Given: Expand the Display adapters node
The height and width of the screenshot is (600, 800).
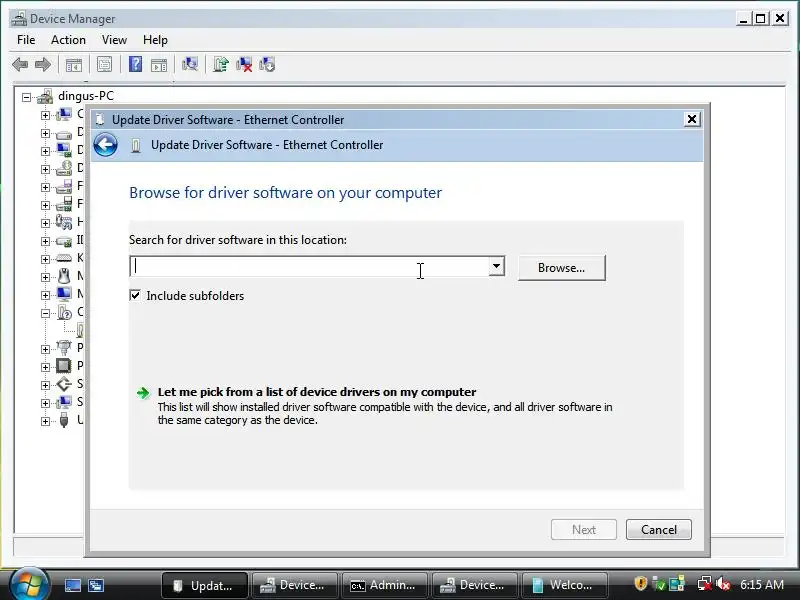Looking at the screenshot, I should (x=45, y=151).
